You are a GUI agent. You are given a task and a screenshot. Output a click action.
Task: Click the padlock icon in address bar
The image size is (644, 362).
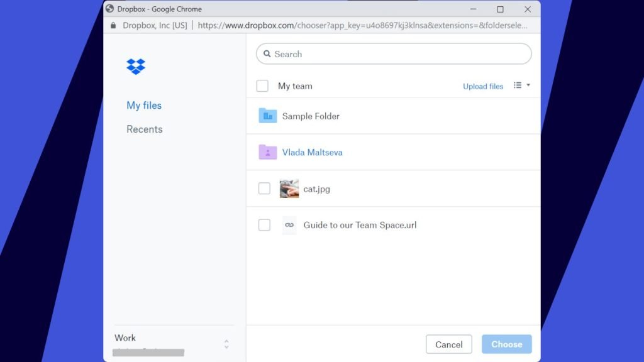point(113,26)
